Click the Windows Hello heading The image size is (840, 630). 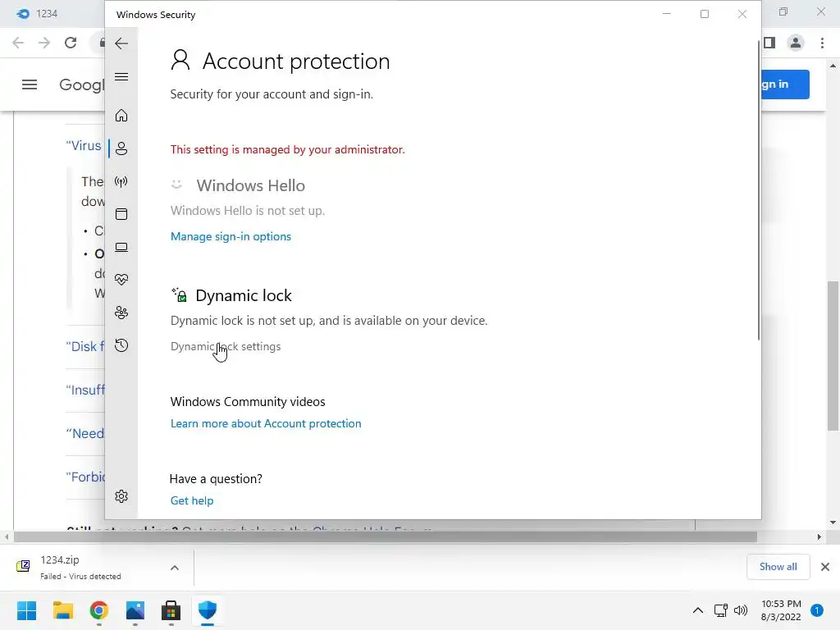[251, 185]
